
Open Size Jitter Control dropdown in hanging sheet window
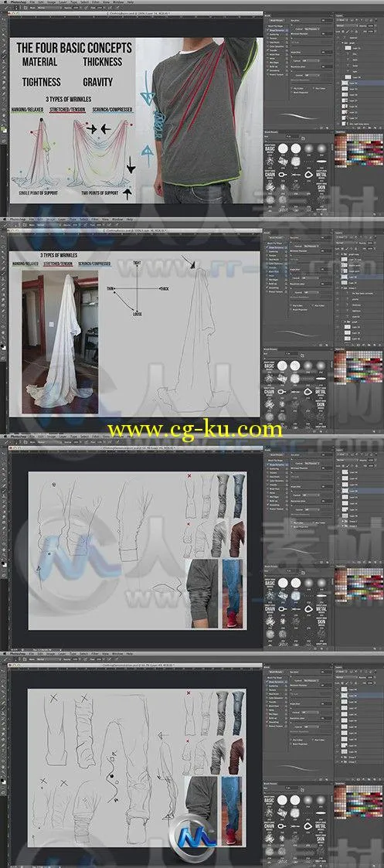312,247
